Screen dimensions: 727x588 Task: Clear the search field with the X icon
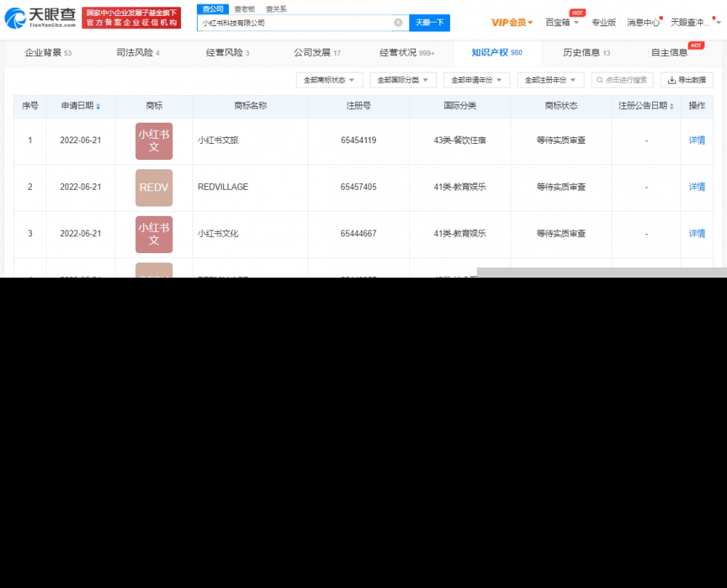(398, 23)
